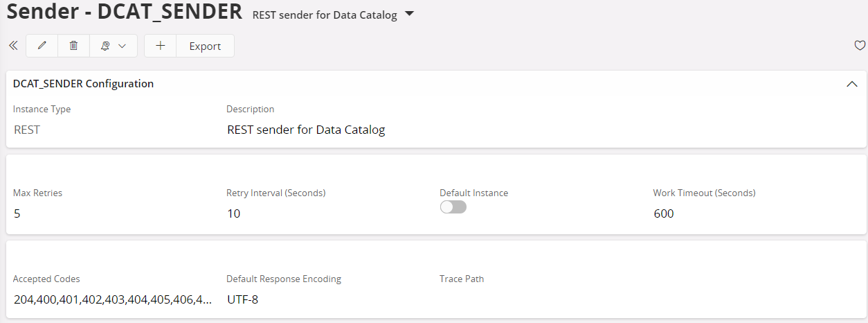Click the Instance Type REST value
The width and height of the screenshot is (868, 323).
pyautogui.click(x=27, y=130)
